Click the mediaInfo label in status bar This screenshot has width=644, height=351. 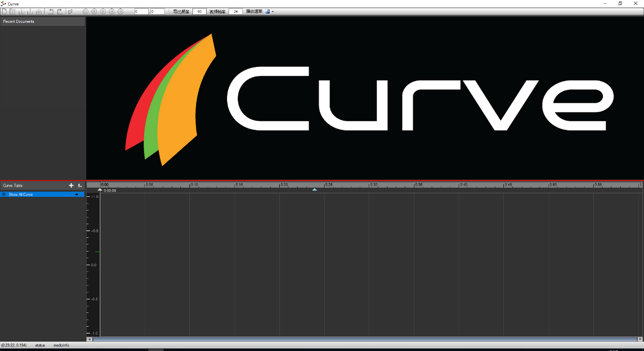[61, 345]
